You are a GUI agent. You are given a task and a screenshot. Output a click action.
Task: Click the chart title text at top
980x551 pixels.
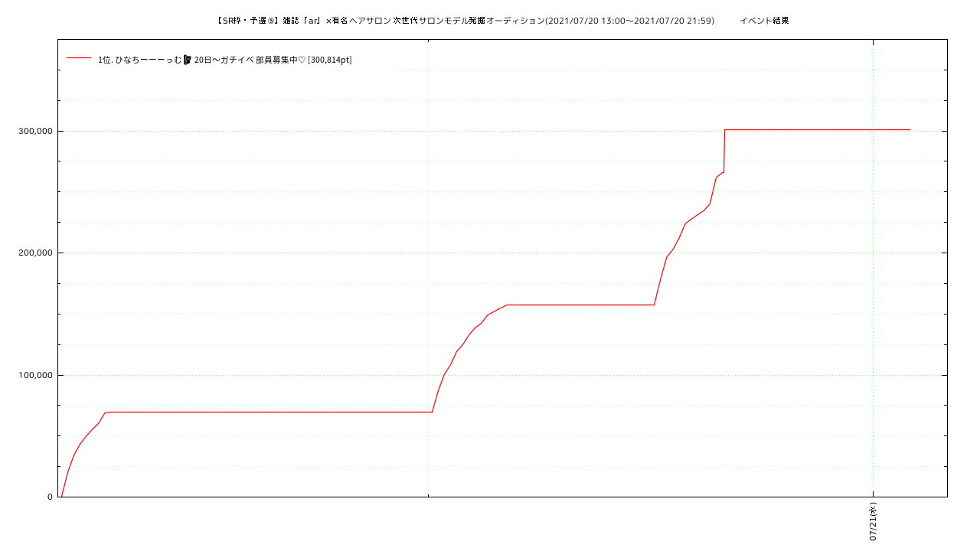(x=502, y=21)
